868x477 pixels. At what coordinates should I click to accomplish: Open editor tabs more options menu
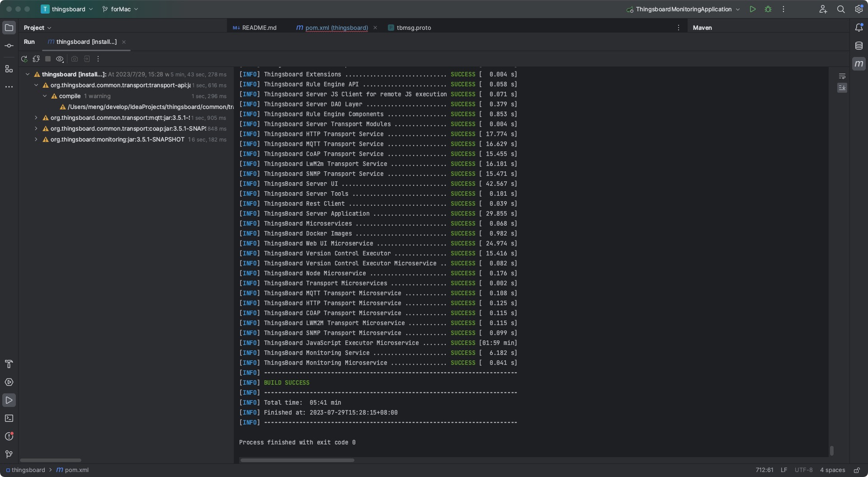678,28
